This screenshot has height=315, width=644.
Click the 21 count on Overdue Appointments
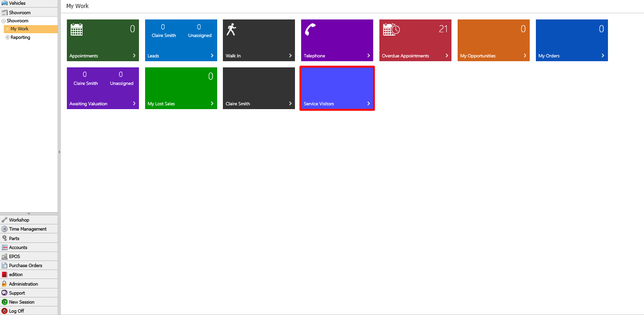tap(443, 29)
